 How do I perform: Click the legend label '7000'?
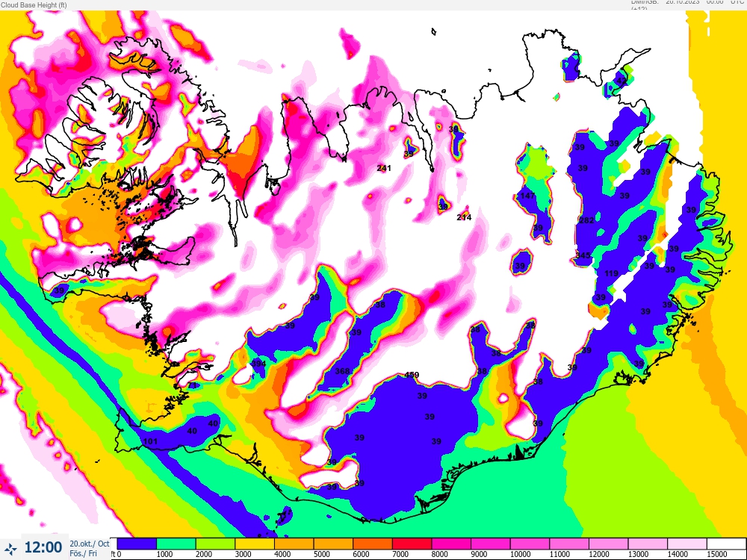400,554
